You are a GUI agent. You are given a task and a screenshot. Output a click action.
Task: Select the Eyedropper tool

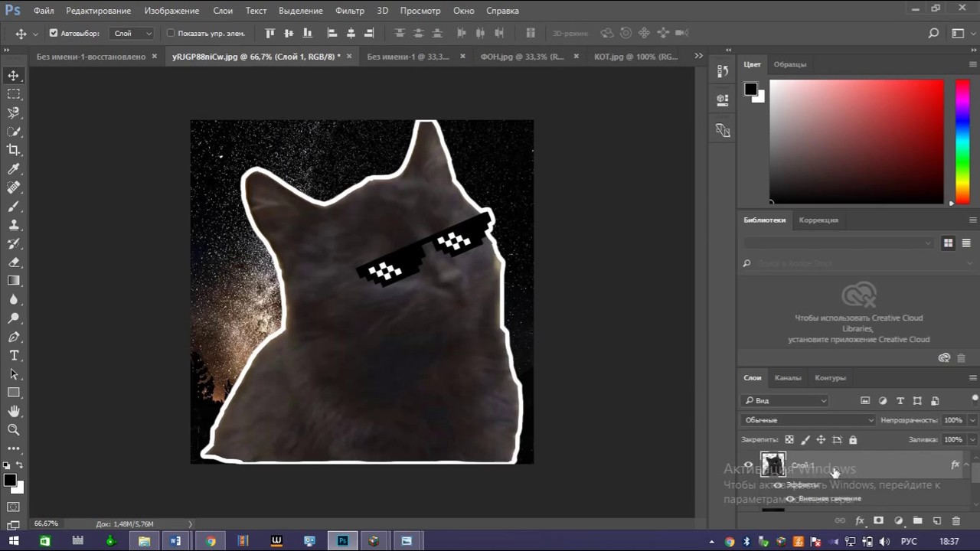point(14,169)
